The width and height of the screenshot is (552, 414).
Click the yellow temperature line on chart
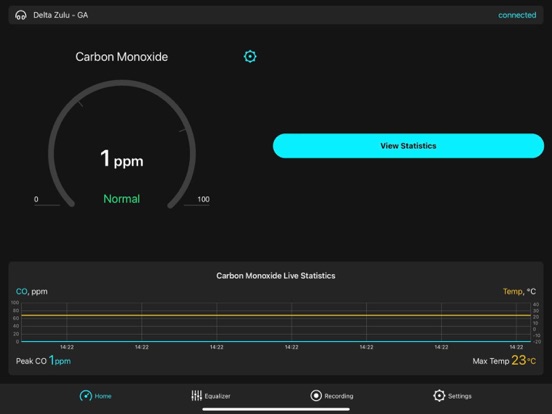(x=276, y=315)
